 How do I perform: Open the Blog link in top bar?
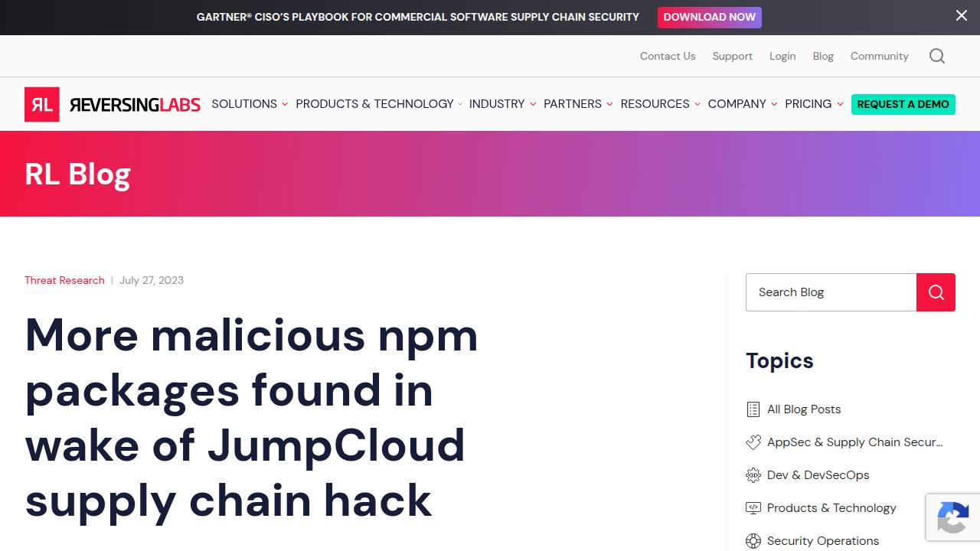823,56
